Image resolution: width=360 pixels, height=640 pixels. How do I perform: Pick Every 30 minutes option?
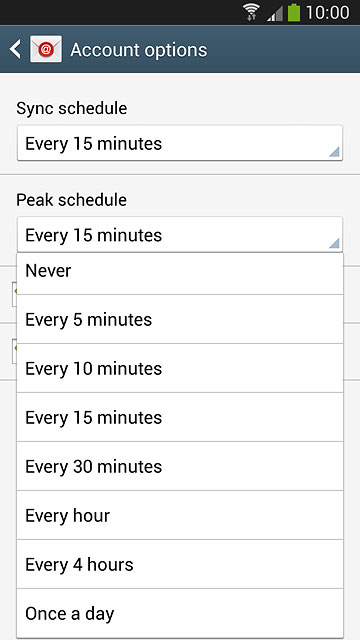(x=180, y=466)
